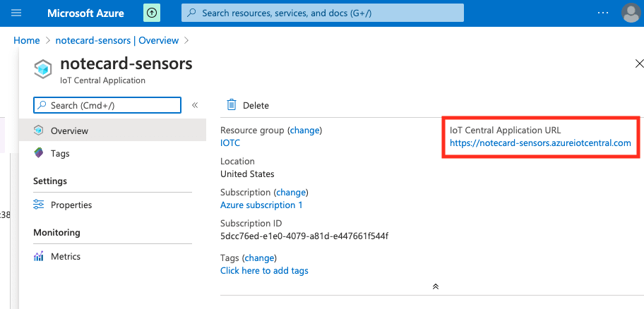
Task: Open the user account avatar
Action: pos(631,13)
